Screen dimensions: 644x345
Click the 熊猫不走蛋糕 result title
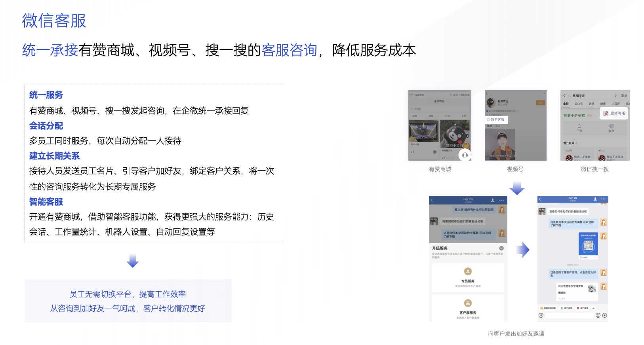(574, 116)
